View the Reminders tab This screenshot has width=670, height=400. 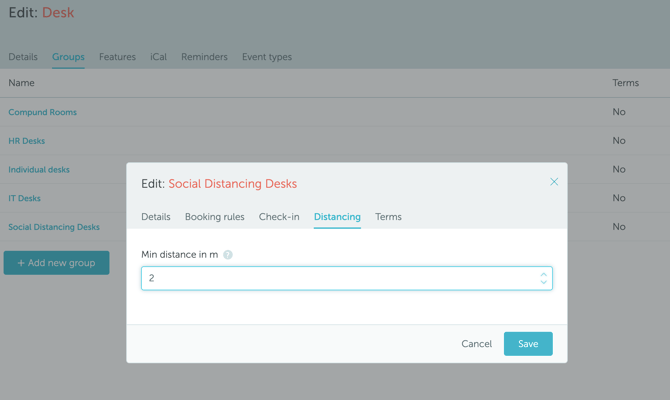tap(204, 57)
